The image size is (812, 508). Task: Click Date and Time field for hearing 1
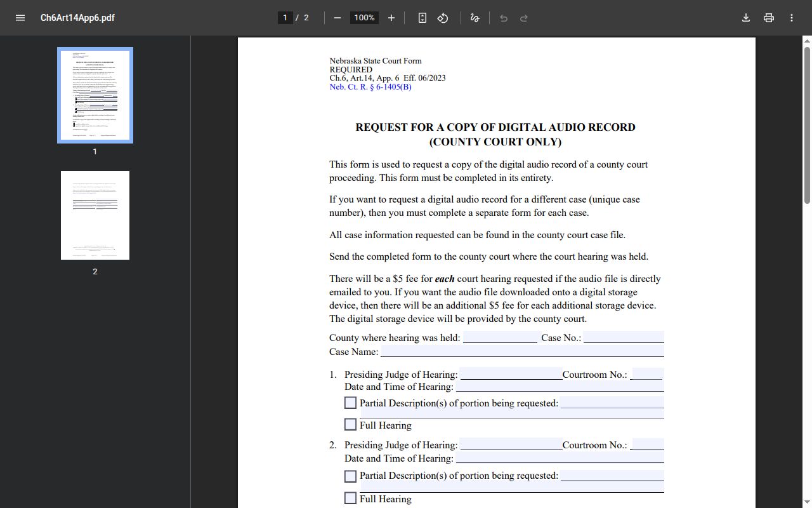(560, 386)
